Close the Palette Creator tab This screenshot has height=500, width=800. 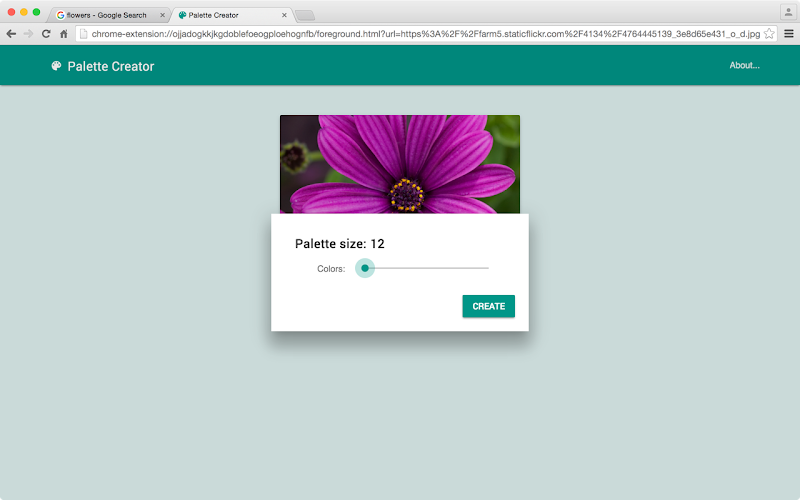[x=284, y=15]
